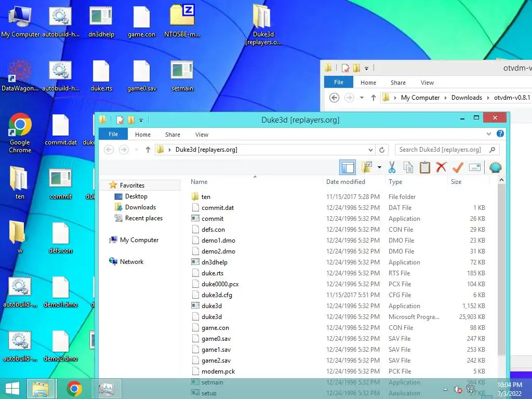Select the duke3d.cfg file row

339,295
